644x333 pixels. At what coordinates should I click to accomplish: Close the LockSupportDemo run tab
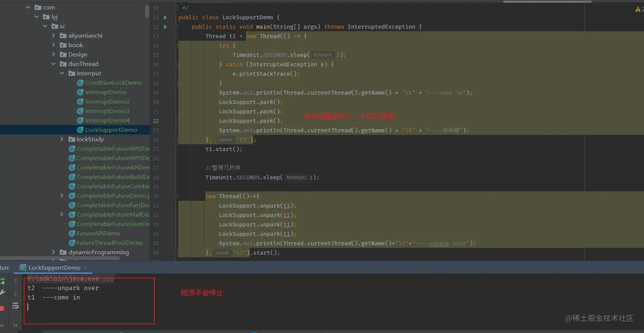tap(86, 268)
